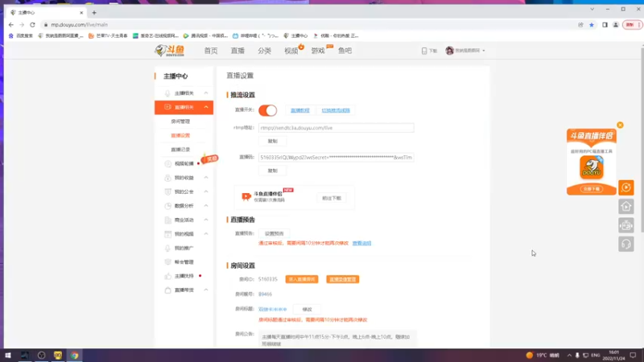Click the 直播教程 link
The width and height of the screenshot is (644, 362).
click(x=300, y=110)
